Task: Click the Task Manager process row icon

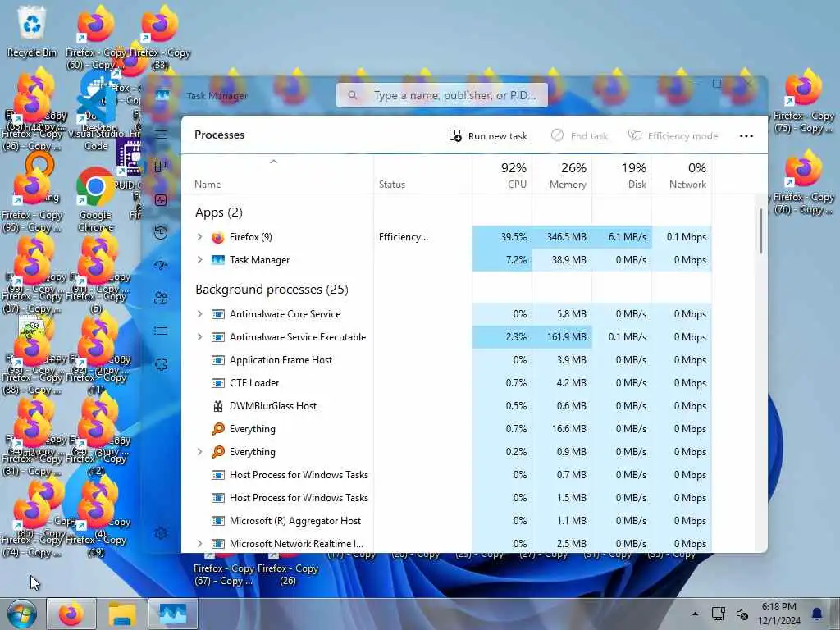Action: [217, 260]
